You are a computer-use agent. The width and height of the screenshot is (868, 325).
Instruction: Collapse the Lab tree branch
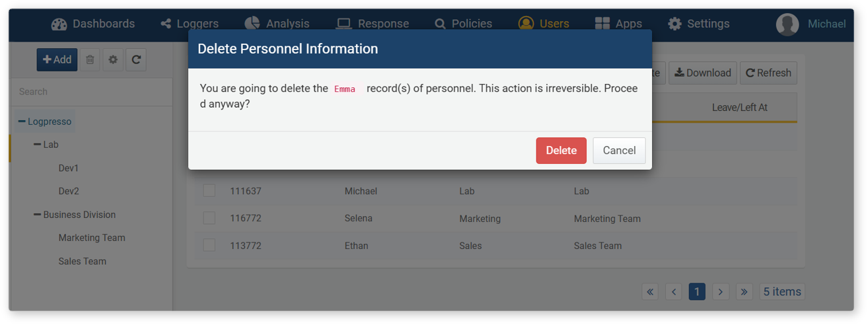pyautogui.click(x=38, y=145)
